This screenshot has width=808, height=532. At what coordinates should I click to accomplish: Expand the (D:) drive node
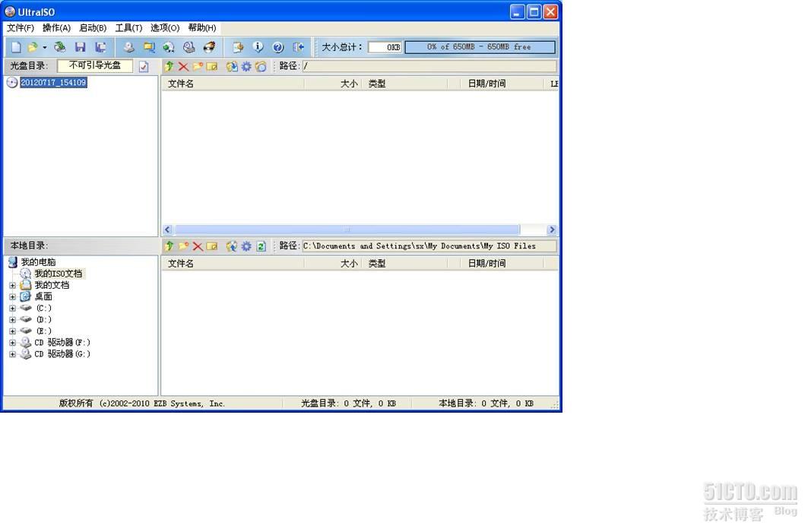point(12,320)
